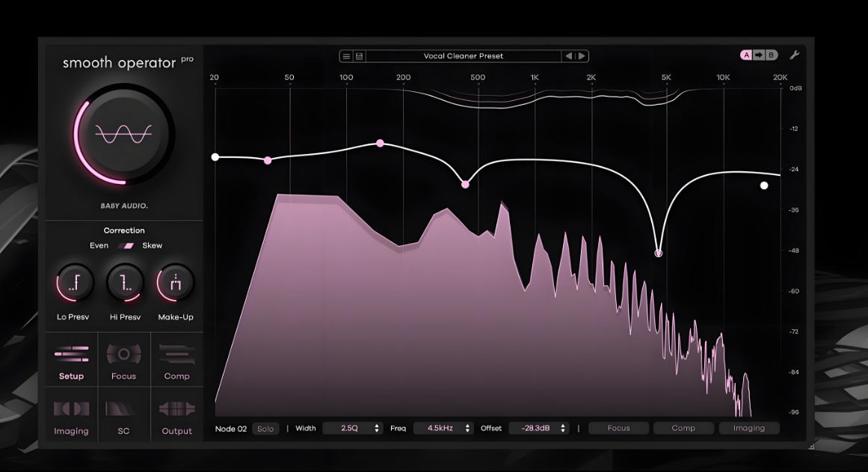Image resolution: width=868 pixels, height=472 pixels.
Task: Click the 'Node 02' label
Action: pyautogui.click(x=231, y=429)
